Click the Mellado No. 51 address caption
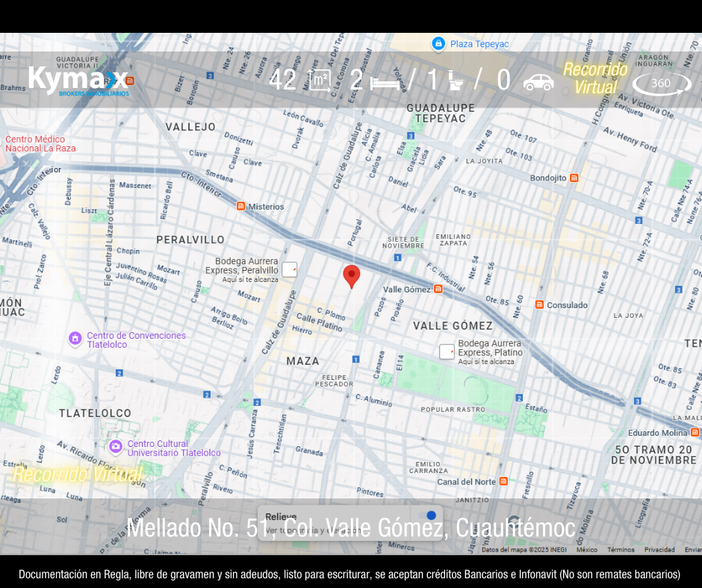The width and height of the screenshot is (702, 588). (x=350, y=528)
